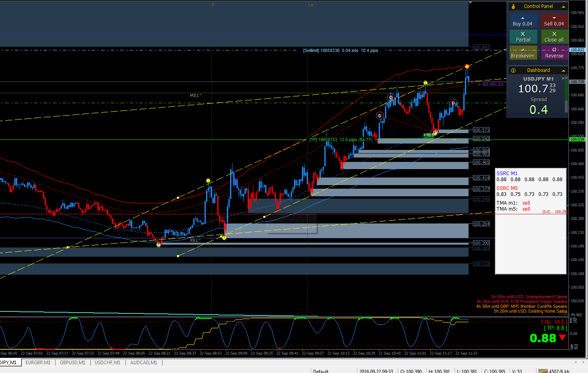
Task: Click the Buy 0.04 button
Action: pyautogui.click(x=523, y=21)
